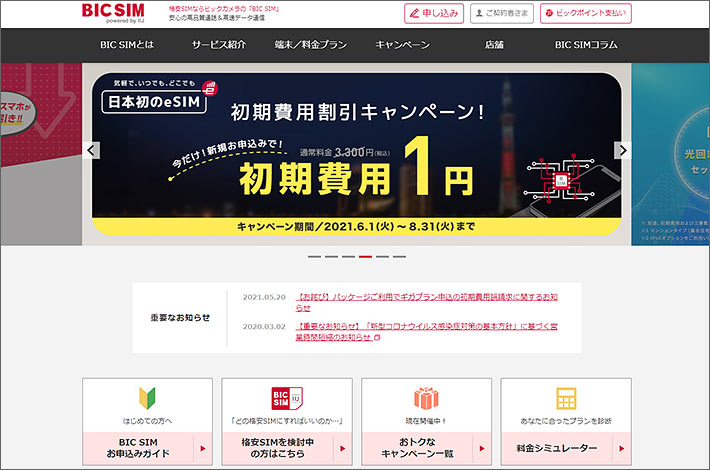Select the fifth carousel indicator dash
710x470 pixels.
coord(382,257)
